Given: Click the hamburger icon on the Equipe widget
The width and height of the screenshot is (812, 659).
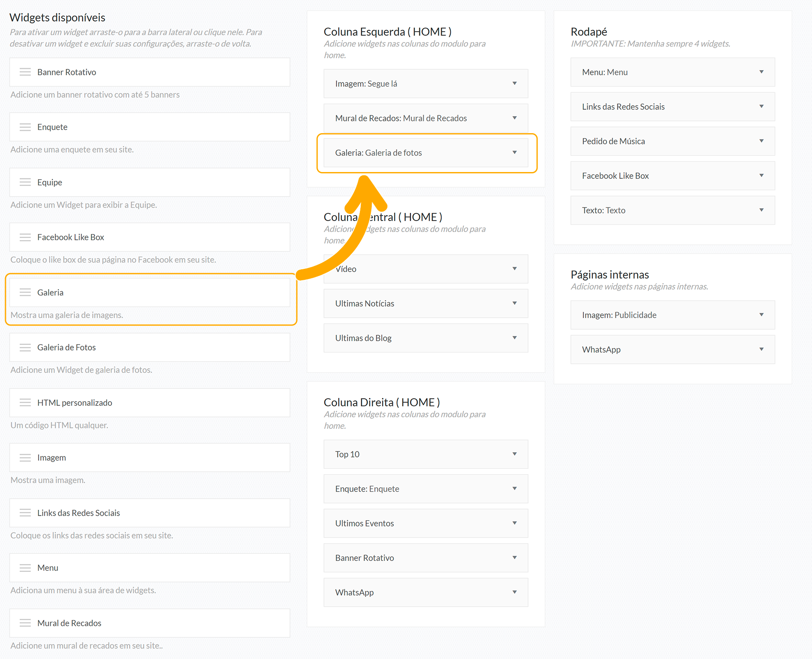Looking at the screenshot, I should pyautogui.click(x=25, y=182).
